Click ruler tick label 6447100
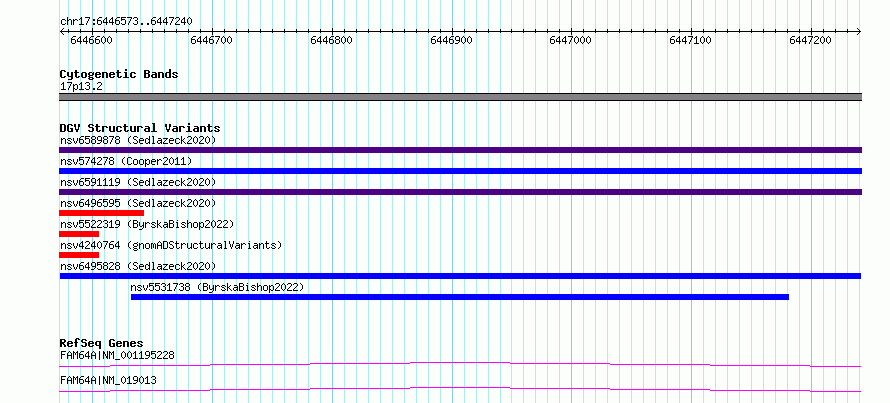This screenshot has width=890, height=403. tap(691, 40)
